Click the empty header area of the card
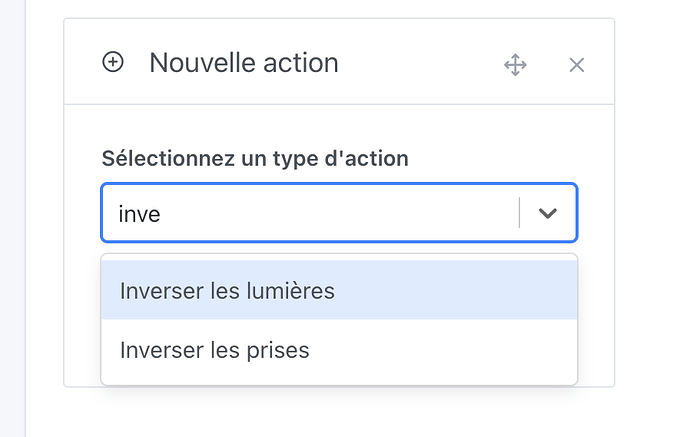 pyautogui.click(x=420, y=63)
